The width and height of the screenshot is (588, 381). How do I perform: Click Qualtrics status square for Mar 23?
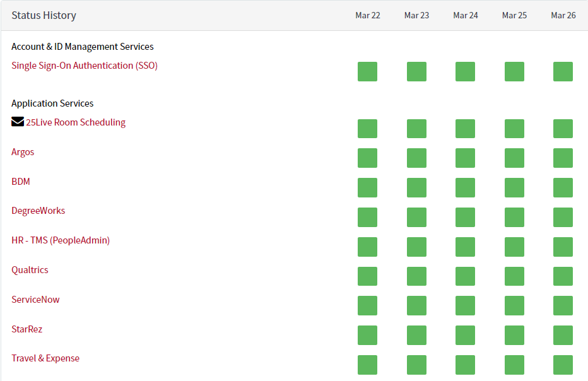point(416,276)
